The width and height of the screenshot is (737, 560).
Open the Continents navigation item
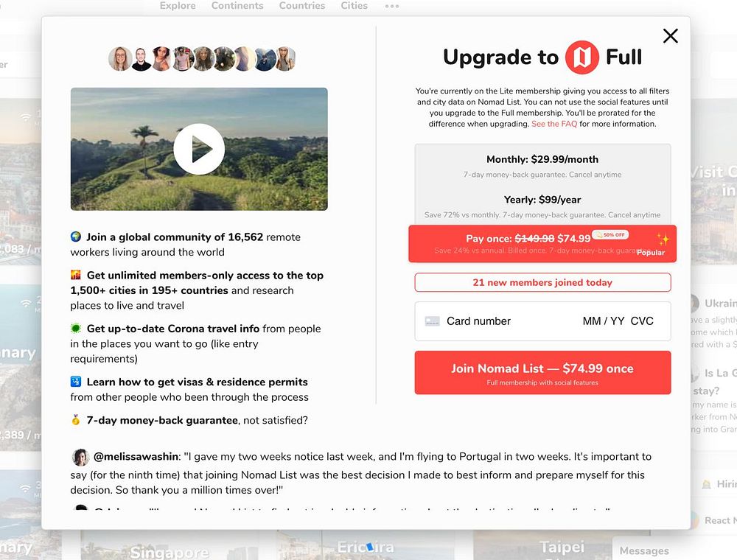point(237,6)
